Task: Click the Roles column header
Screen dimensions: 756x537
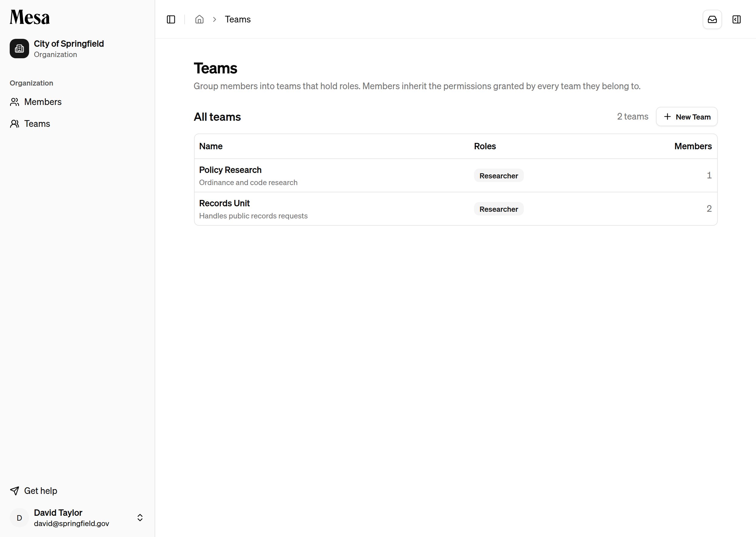Action: (485, 146)
